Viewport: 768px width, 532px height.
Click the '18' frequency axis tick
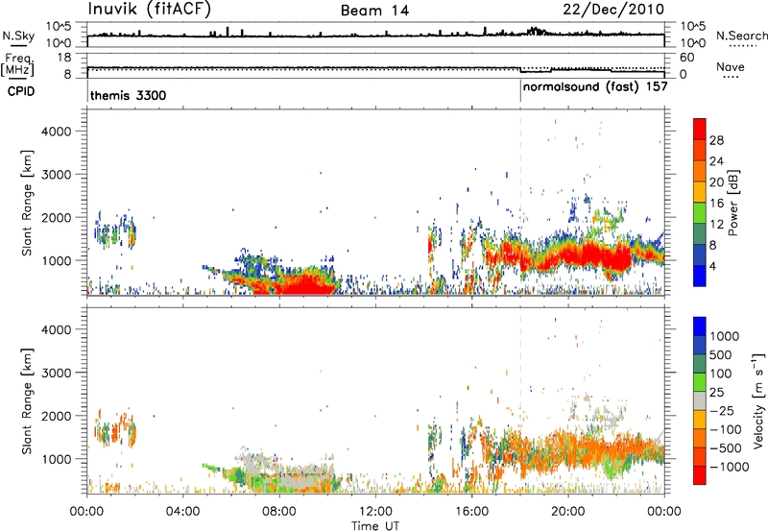64,58
